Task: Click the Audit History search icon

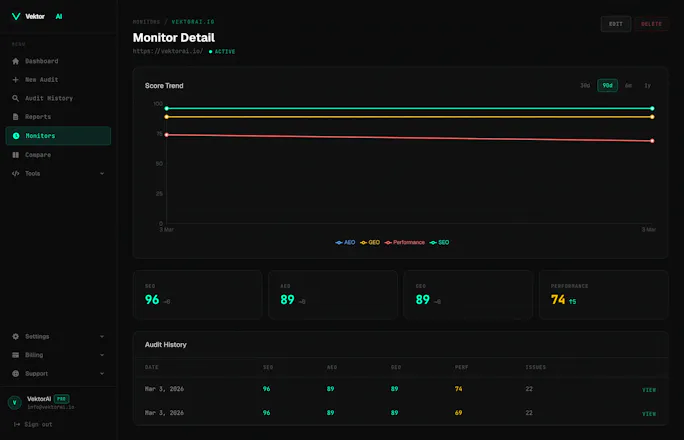Action: click(16, 98)
